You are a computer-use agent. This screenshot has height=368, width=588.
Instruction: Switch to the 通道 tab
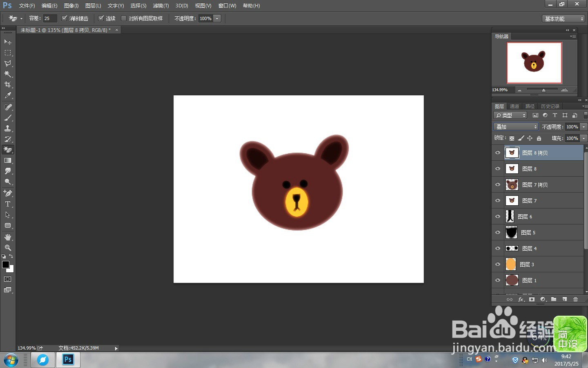[514, 106]
